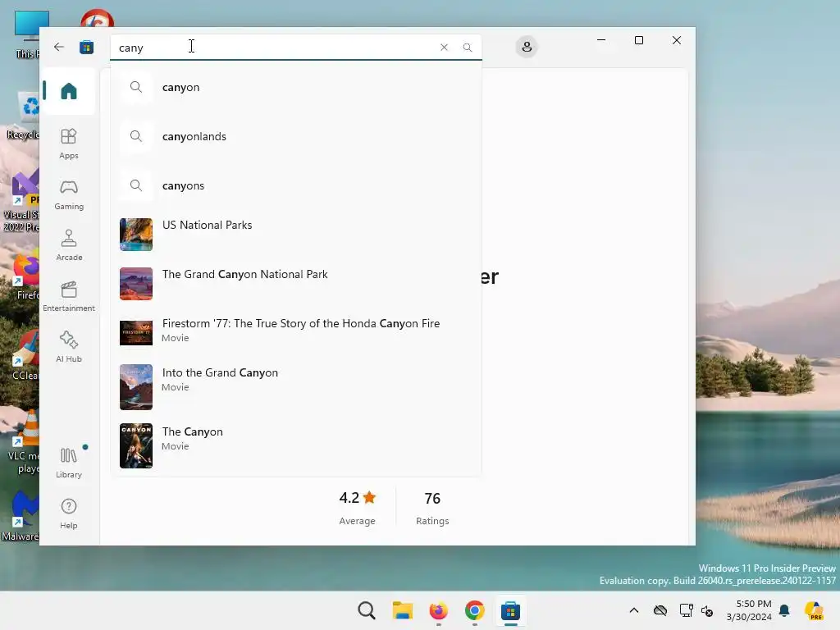Screen dimensions: 840x630
Task: Open the Help sidebar section
Action: (x=69, y=514)
